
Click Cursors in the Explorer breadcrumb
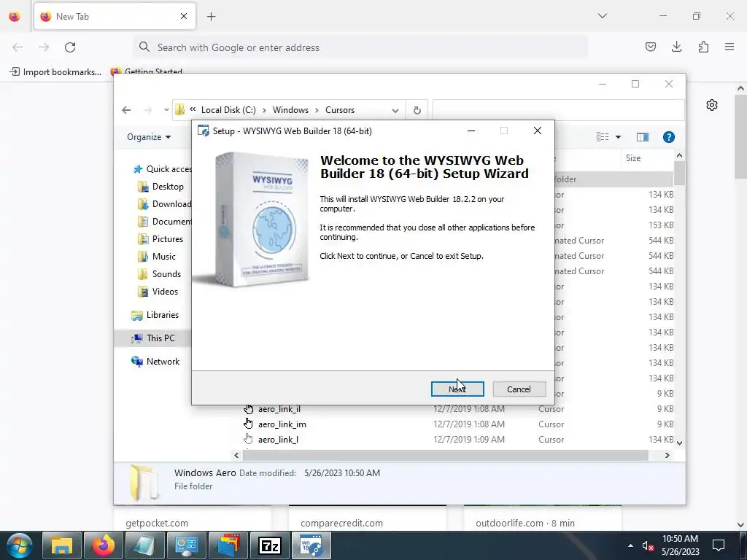tap(340, 110)
